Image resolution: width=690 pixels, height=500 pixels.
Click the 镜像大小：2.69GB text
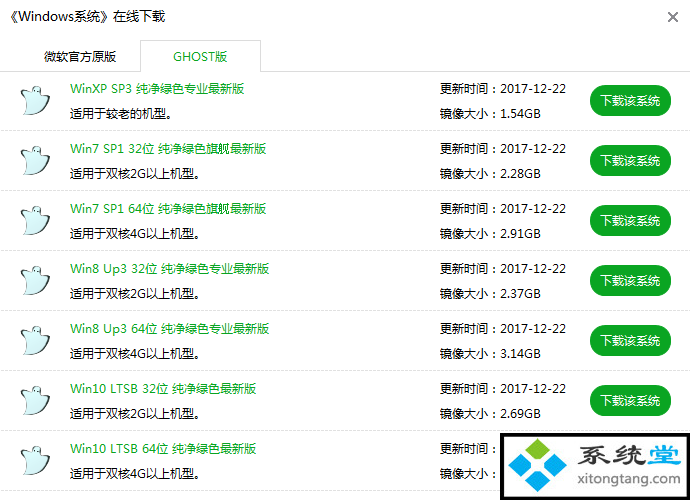pyautogui.click(x=490, y=414)
